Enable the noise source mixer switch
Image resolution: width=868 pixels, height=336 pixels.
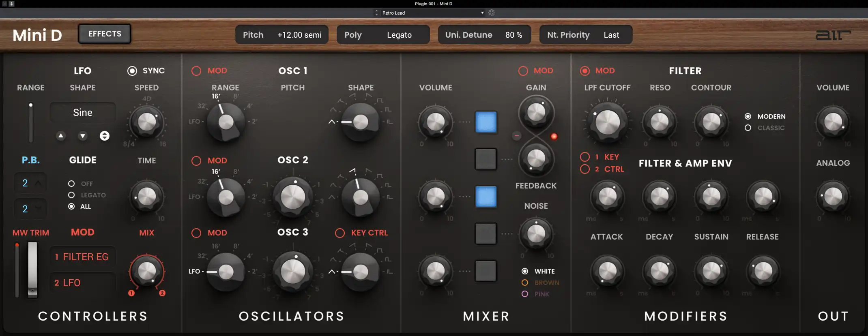(486, 233)
